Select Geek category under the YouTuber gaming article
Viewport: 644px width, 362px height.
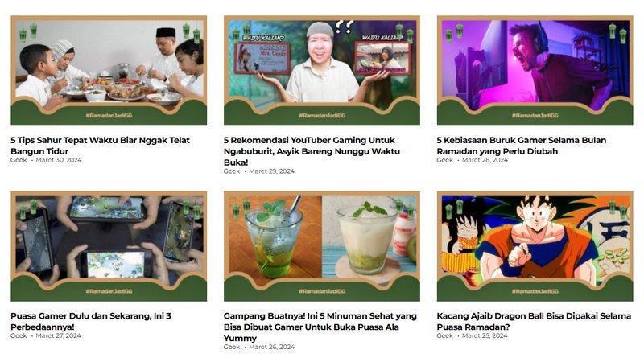232,171
